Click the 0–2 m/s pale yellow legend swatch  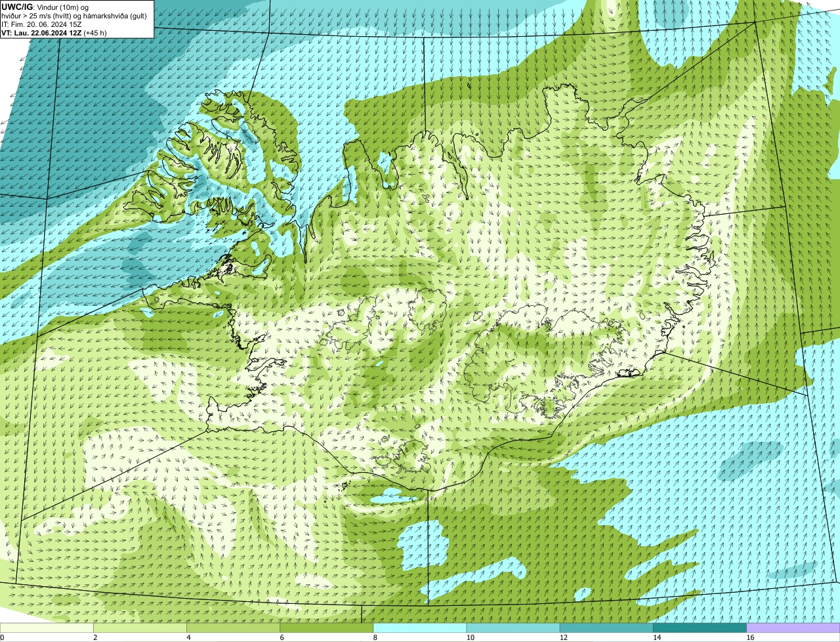pyautogui.click(x=47, y=628)
